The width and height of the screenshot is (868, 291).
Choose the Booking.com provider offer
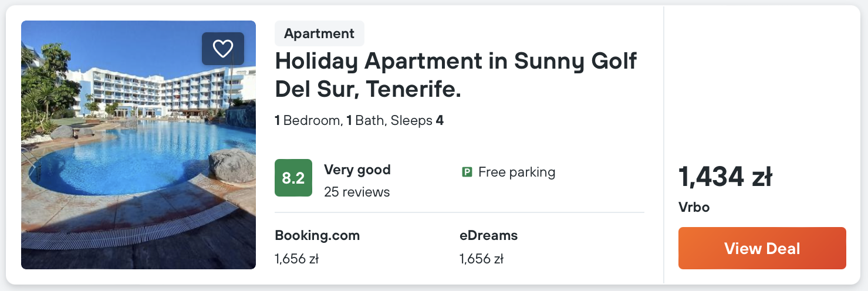317,236
